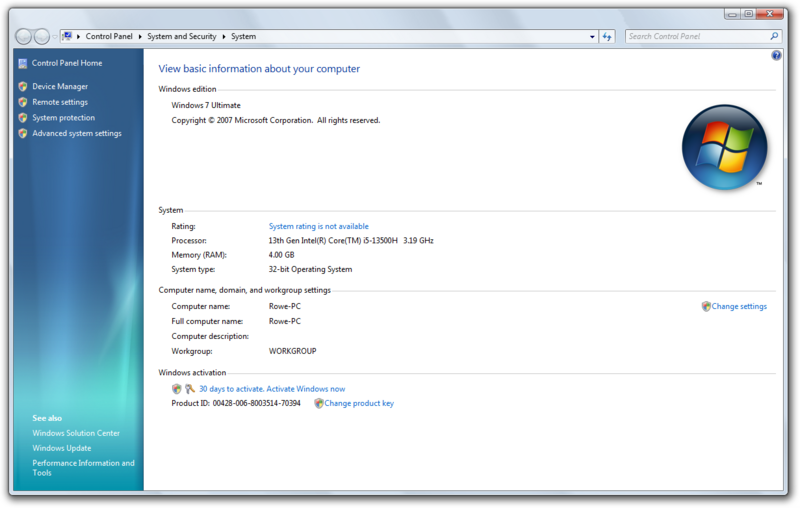Image resolution: width=800 pixels, height=508 pixels.
Task: Click Rowe-PC next to Full computer name
Action: [x=285, y=321]
